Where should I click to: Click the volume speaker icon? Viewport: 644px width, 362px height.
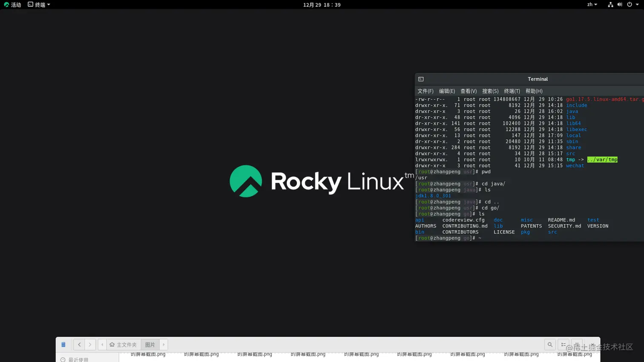[620, 4]
